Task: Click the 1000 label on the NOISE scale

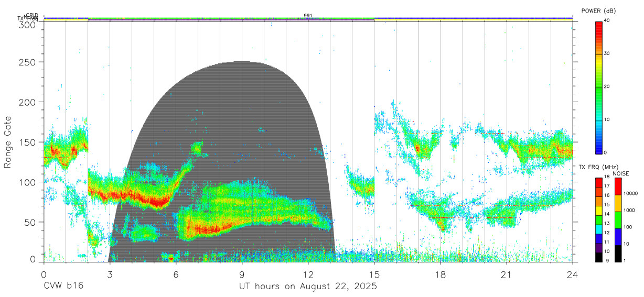Action: tap(629, 211)
